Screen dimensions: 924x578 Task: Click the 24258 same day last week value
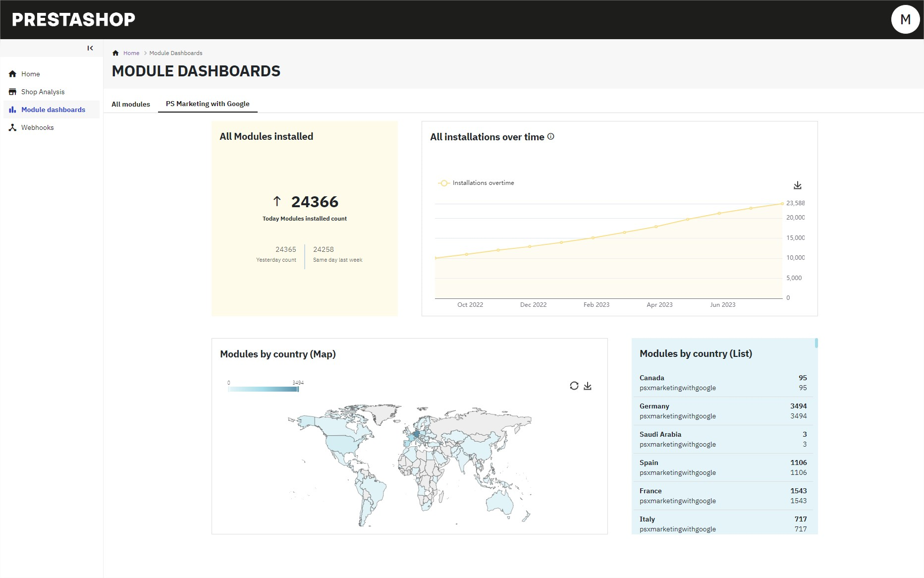click(324, 249)
